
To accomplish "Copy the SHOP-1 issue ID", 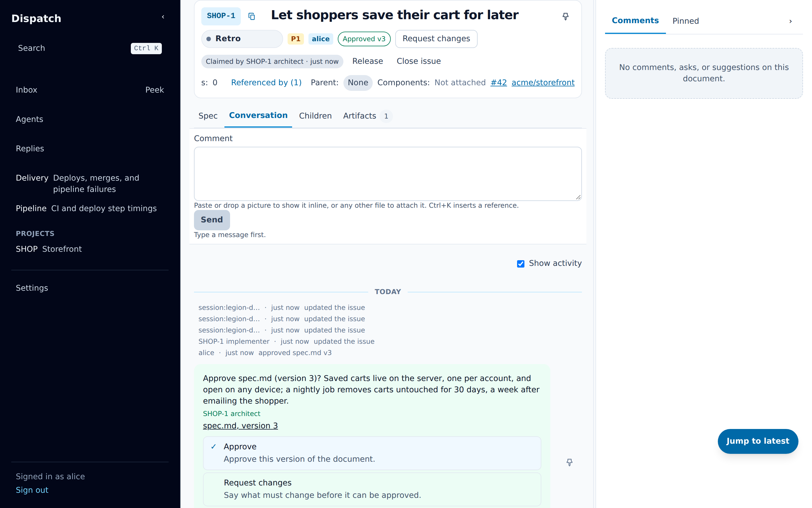I will point(252,16).
